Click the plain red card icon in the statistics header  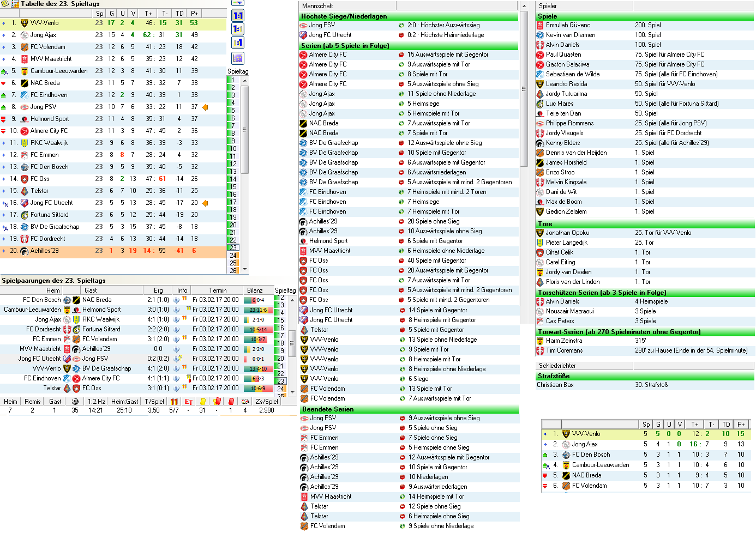[231, 402]
